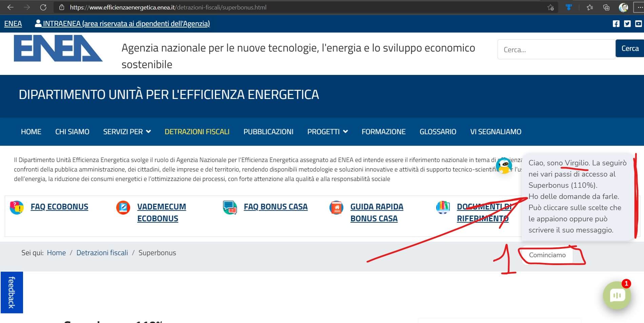The width and height of the screenshot is (644, 323).
Task: Open the GLOSSARIO menu item
Action: tap(438, 132)
